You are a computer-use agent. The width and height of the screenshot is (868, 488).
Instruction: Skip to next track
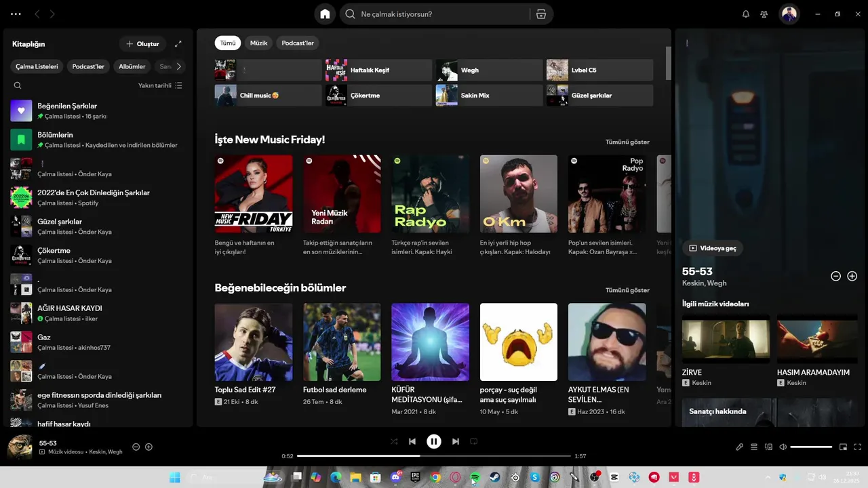(x=456, y=441)
